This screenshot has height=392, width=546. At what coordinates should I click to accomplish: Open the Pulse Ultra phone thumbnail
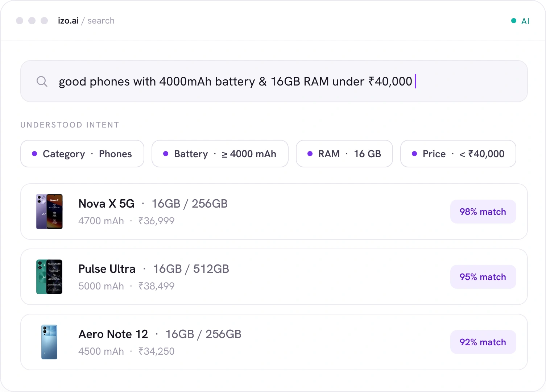[x=49, y=277]
